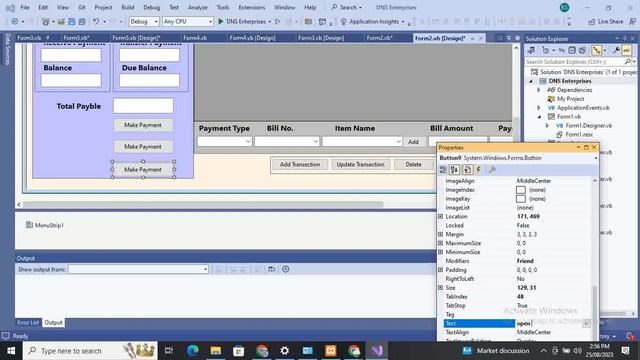The width and height of the screenshot is (640, 360).
Task: Expand the Dependencies node
Action: click(x=539, y=90)
